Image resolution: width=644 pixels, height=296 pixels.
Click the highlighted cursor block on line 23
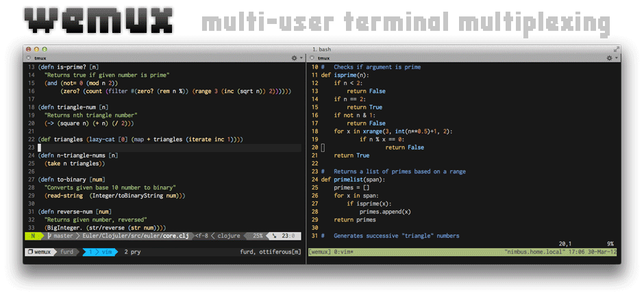40,147
